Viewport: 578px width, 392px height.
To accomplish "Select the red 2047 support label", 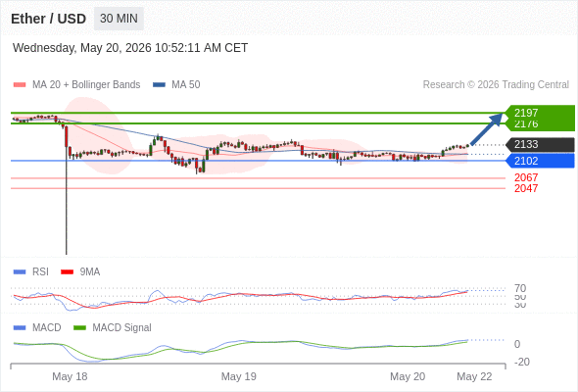I will (x=526, y=188).
